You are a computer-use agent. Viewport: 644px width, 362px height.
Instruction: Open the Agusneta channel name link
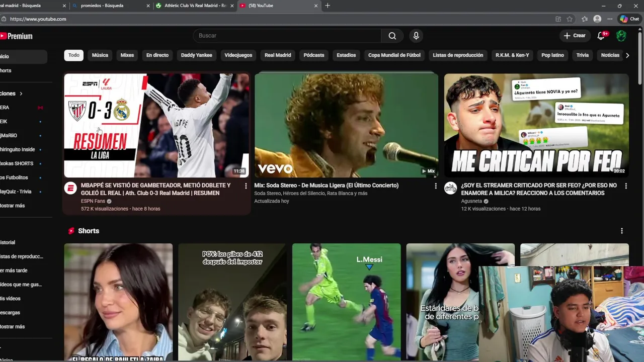[x=471, y=201]
